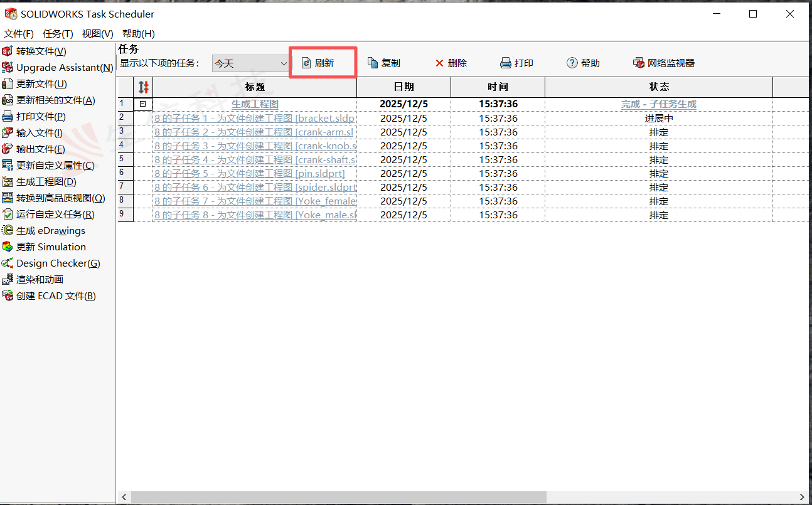Select the bold 2025/12/5 date cell

pos(403,104)
